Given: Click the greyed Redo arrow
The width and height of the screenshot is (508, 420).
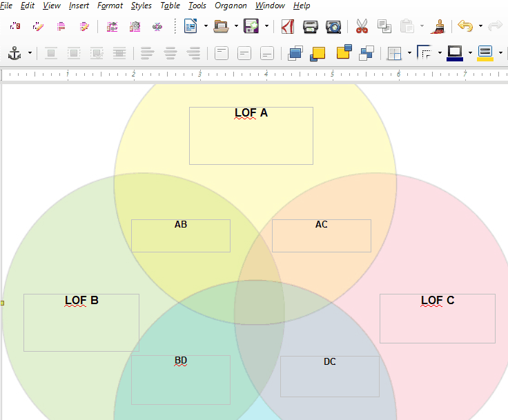Looking at the screenshot, I should tap(495, 26).
